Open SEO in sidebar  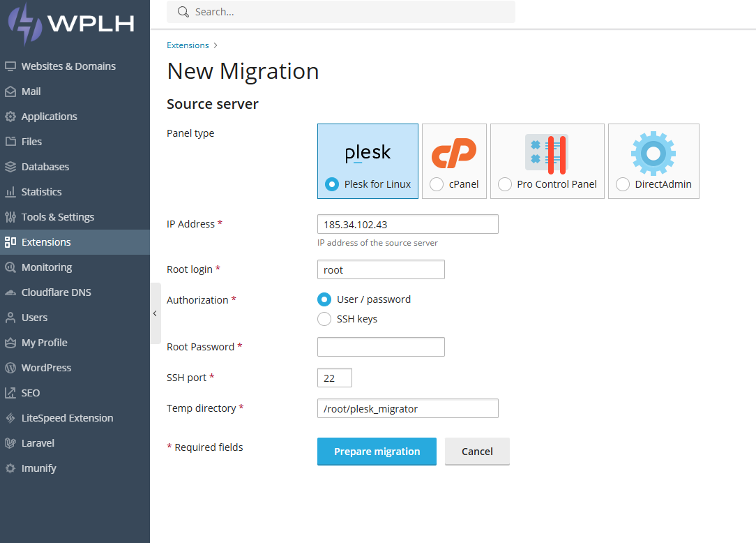coord(75,392)
